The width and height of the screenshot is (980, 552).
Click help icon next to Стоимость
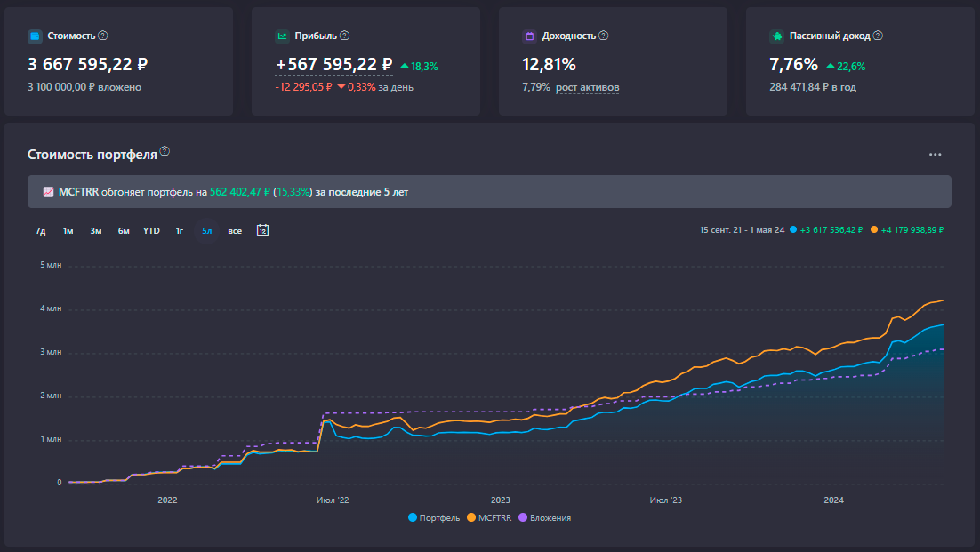(103, 36)
